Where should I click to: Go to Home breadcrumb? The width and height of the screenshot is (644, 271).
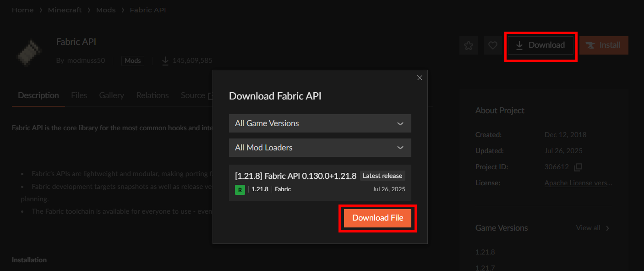point(22,10)
